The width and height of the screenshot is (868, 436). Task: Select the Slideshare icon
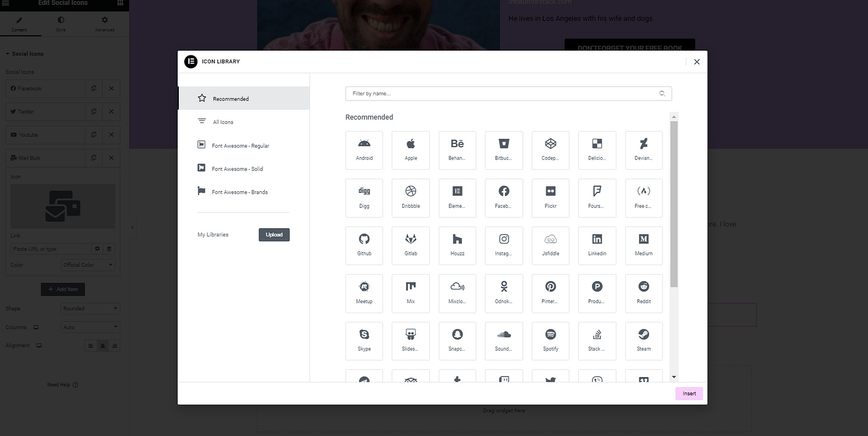(x=411, y=341)
